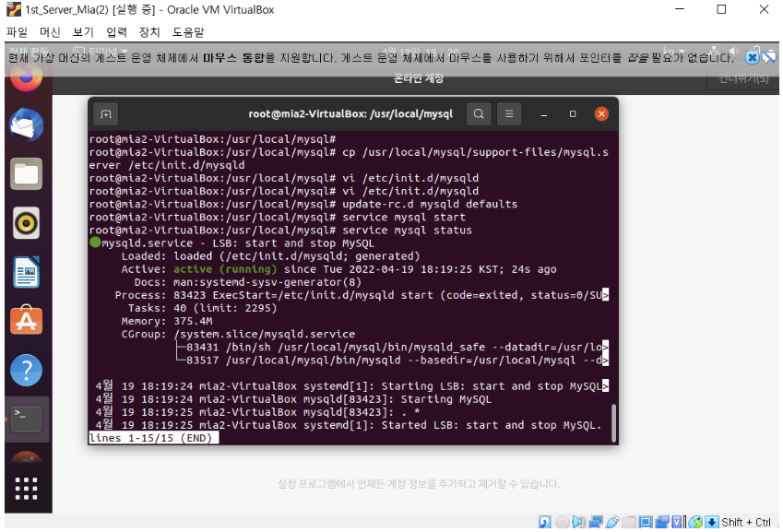Click the 'service mysql status' command line
Image resolution: width=783 pixels, height=532 pixels.
pos(407,231)
